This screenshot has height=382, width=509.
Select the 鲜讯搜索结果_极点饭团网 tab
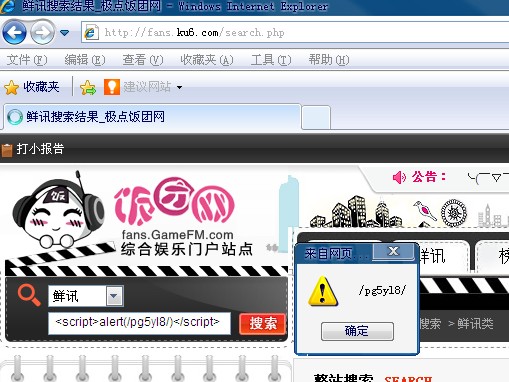point(152,117)
